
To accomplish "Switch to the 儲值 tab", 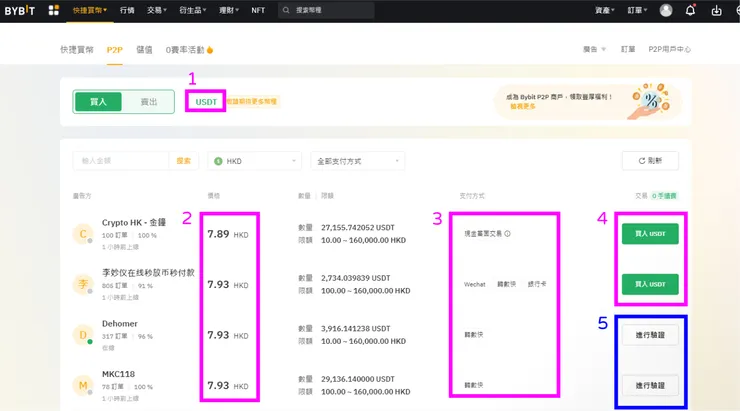I will click(x=144, y=50).
